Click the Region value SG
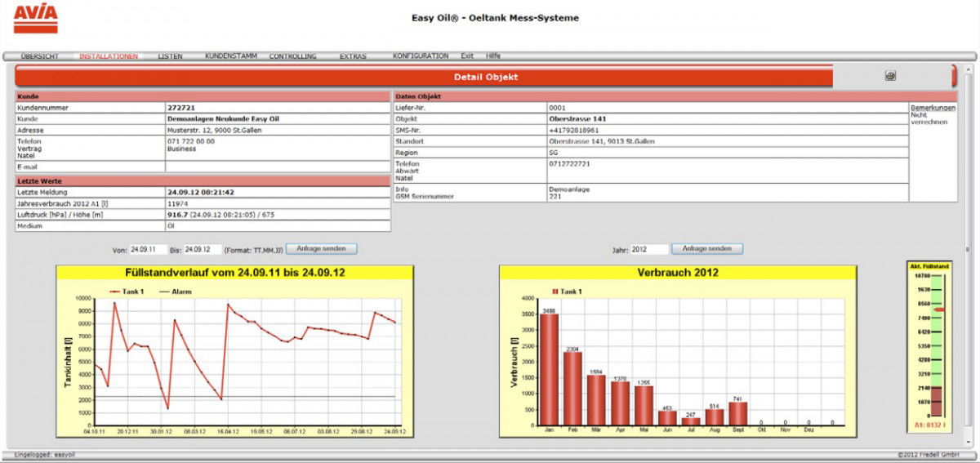The height and width of the screenshot is (463, 980). 554,153
